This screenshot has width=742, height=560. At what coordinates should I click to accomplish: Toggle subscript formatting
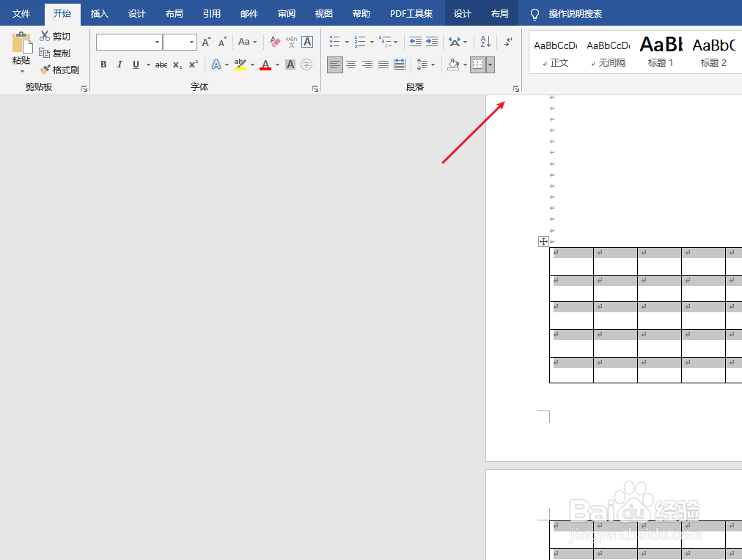click(x=177, y=65)
